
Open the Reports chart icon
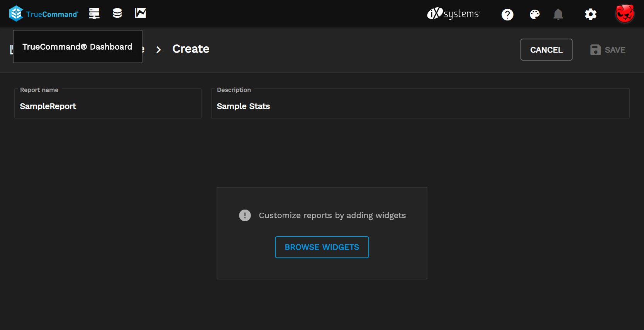[141, 14]
